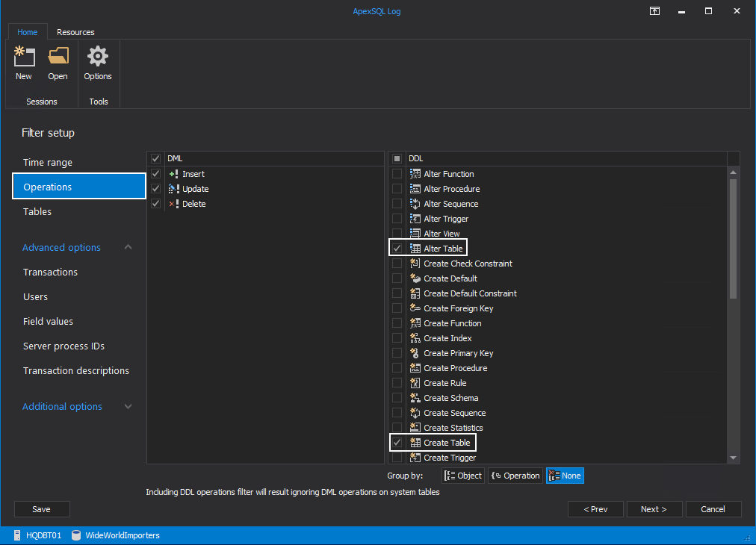756x545 pixels.
Task: Switch to the Resources ribbon tab
Action: [x=75, y=32]
